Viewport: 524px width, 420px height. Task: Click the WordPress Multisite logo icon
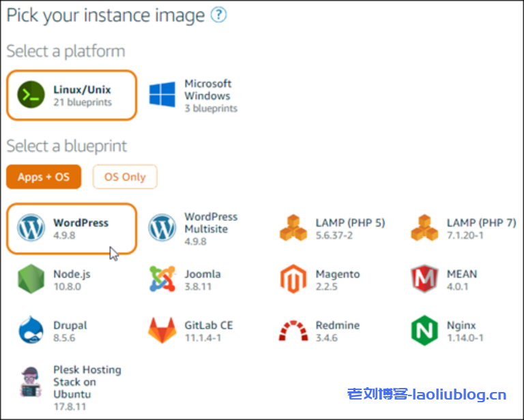click(162, 228)
